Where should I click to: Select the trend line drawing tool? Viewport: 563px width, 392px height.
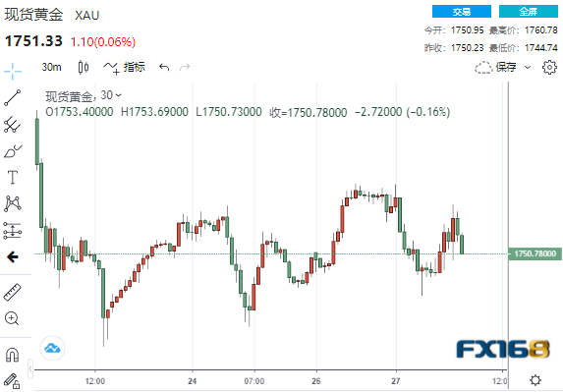pos(13,97)
